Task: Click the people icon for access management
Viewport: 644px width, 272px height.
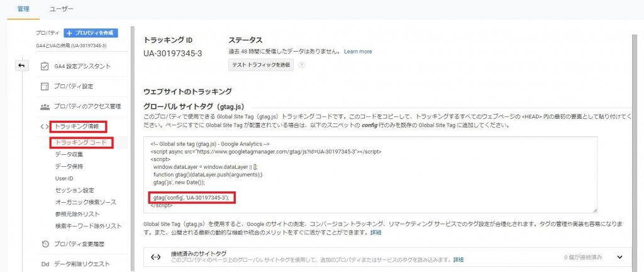Action: (45, 107)
